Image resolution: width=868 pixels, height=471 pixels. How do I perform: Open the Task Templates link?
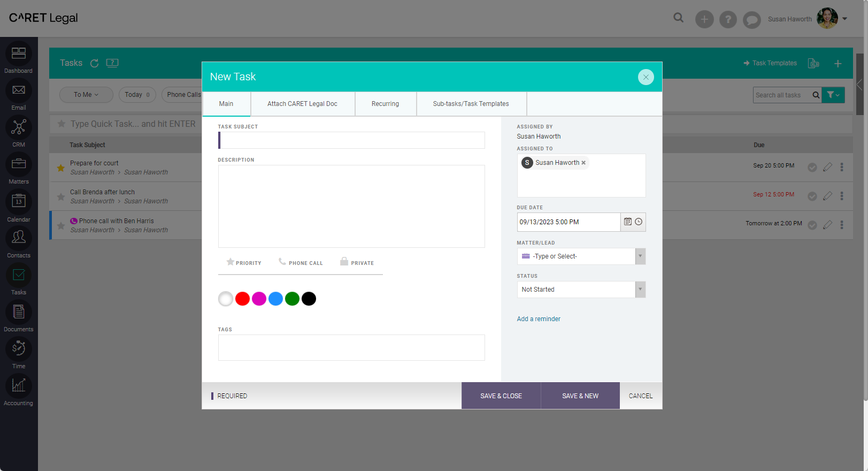coord(770,63)
